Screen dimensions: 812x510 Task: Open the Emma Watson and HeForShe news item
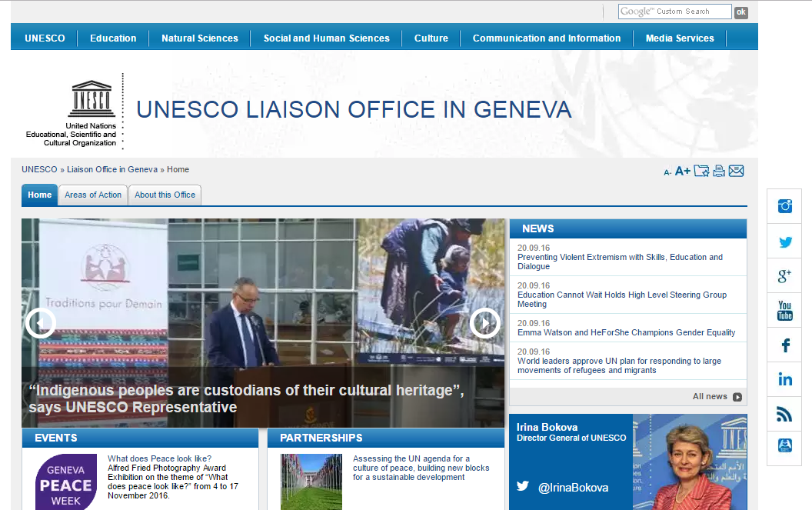(x=626, y=333)
